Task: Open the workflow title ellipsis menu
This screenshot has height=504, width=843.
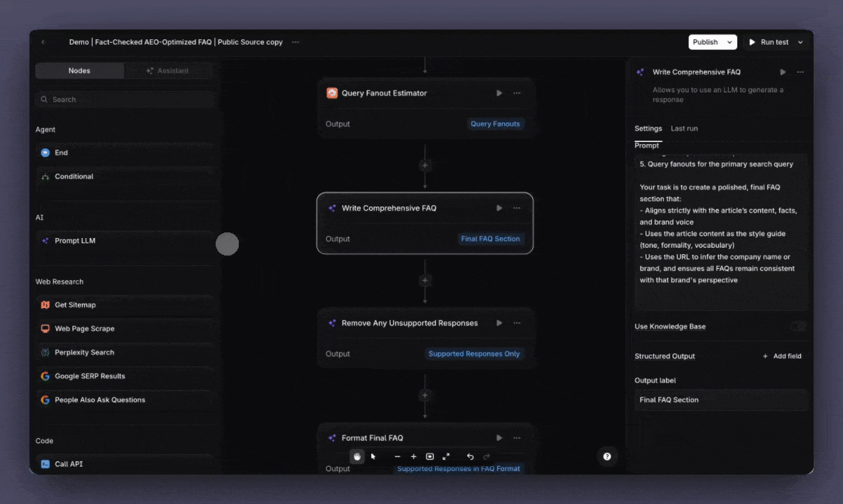Action: tap(295, 42)
